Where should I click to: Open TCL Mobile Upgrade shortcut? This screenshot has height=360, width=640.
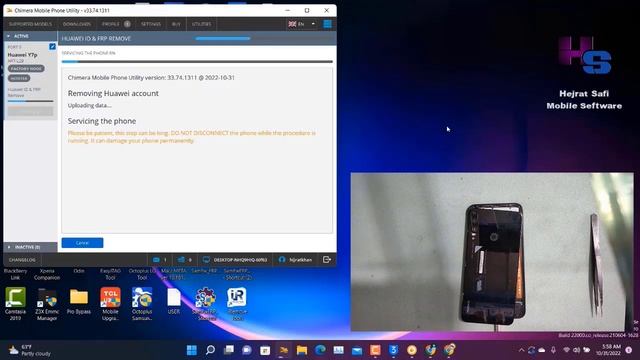click(110, 303)
